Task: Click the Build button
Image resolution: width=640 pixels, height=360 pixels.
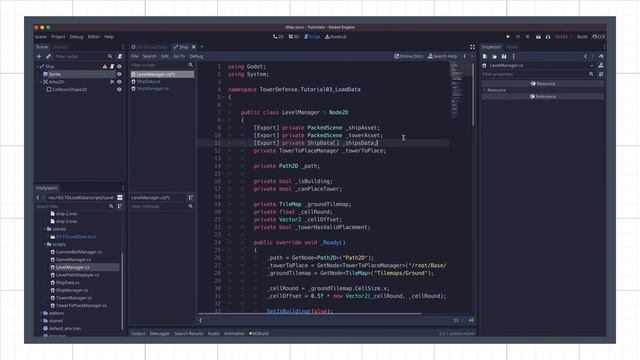Action: click(582, 37)
